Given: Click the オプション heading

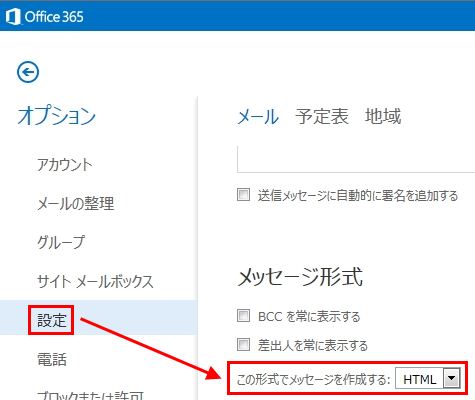Looking at the screenshot, I should click(x=57, y=116).
